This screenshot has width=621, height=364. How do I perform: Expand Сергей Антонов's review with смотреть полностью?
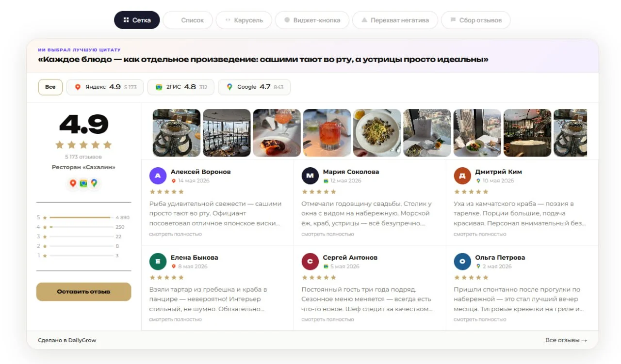[x=327, y=319]
